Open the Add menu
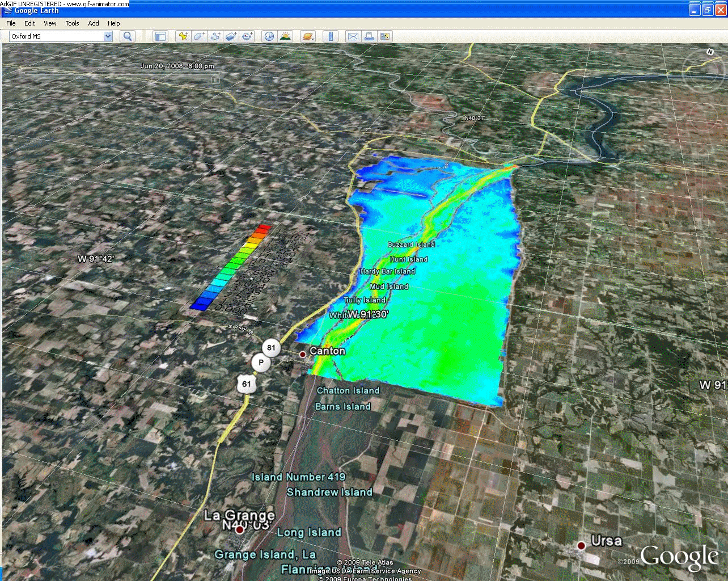 click(94, 23)
